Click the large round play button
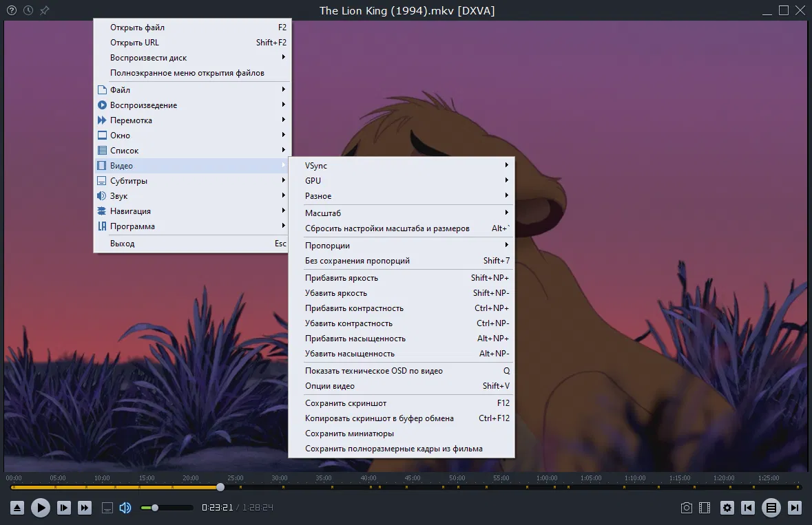 click(x=41, y=508)
